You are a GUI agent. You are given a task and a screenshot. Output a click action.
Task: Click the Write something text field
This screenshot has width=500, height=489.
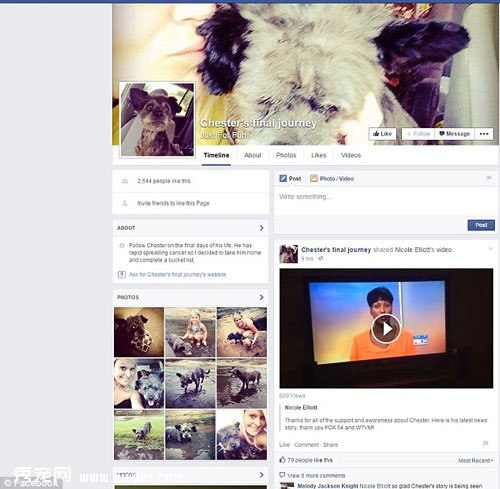click(386, 200)
